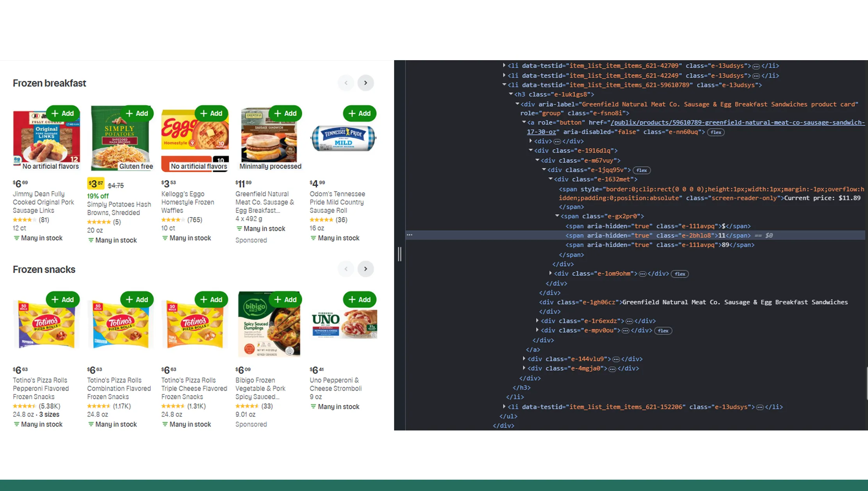Collapse the h3 e-1uk1gs8 node
868x491 pixels.
click(511, 94)
